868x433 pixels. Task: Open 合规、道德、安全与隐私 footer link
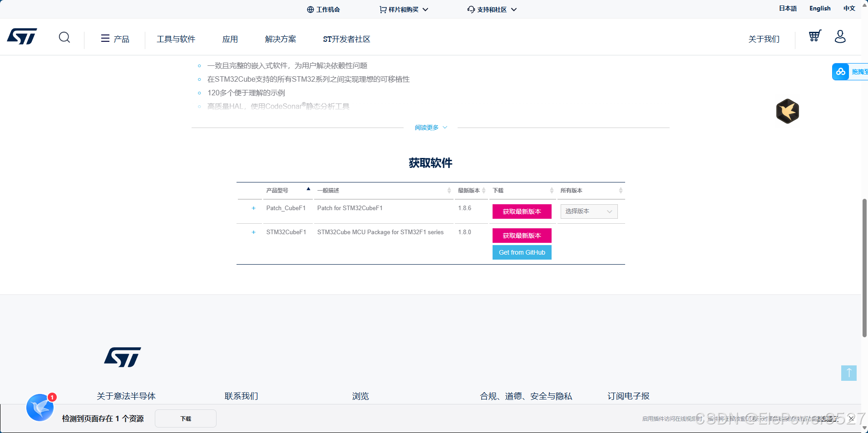tap(526, 396)
